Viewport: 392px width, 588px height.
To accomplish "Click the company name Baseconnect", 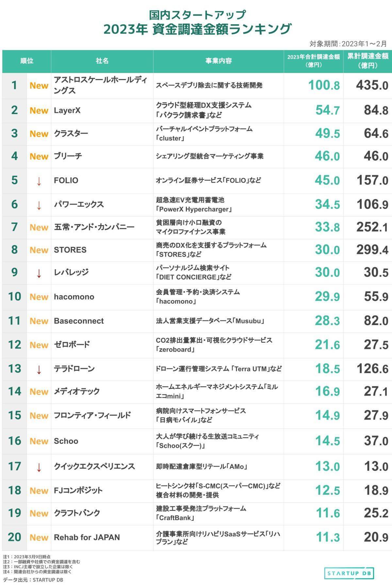I will (x=79, y=321).
